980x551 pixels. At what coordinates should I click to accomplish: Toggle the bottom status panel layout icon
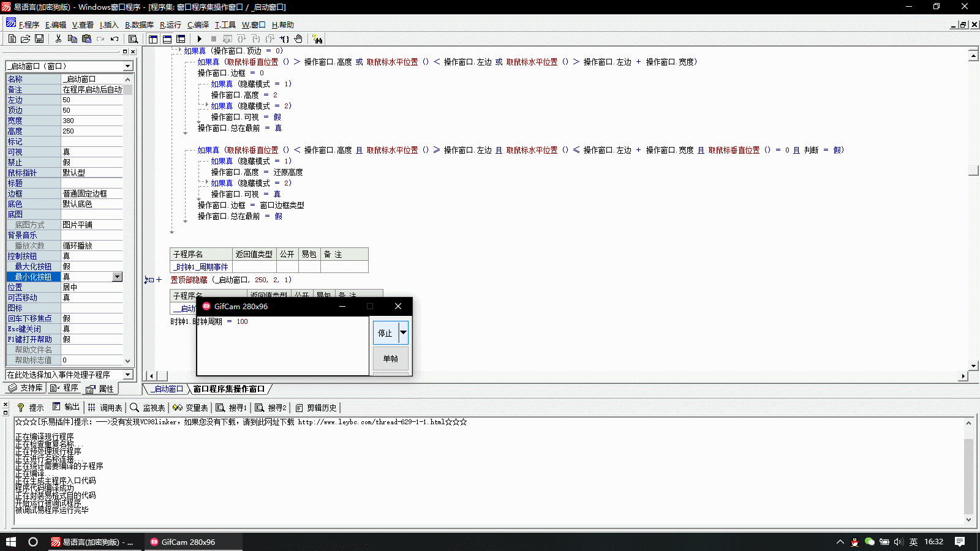(167, 39)
